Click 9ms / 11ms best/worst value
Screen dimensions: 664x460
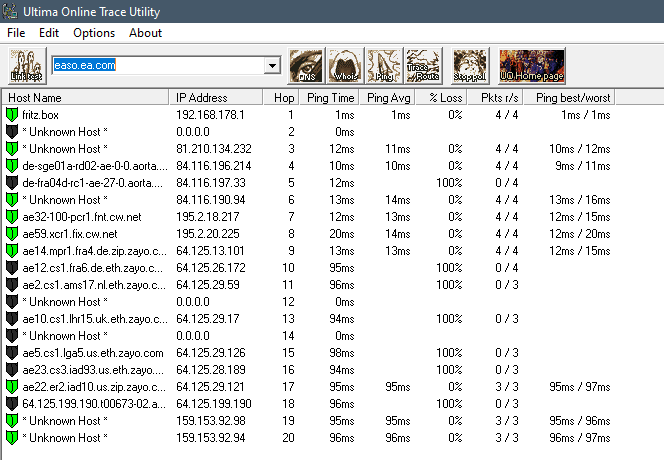tap(583, 166)
